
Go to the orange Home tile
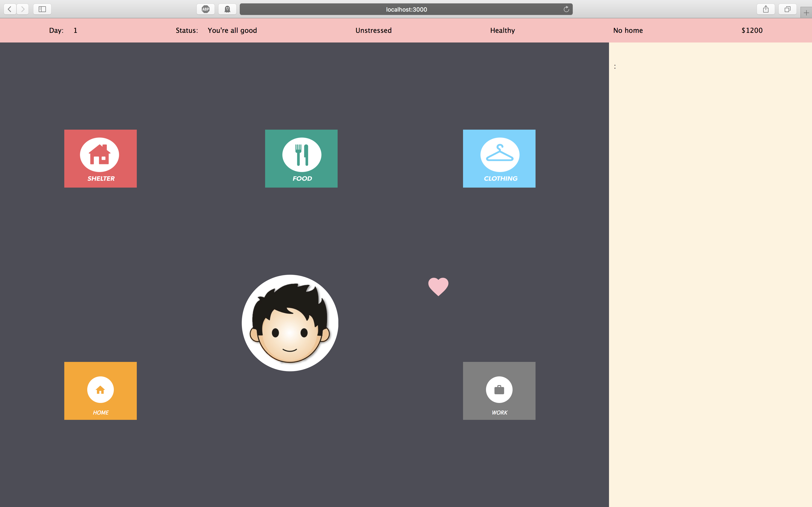(100, 391)
